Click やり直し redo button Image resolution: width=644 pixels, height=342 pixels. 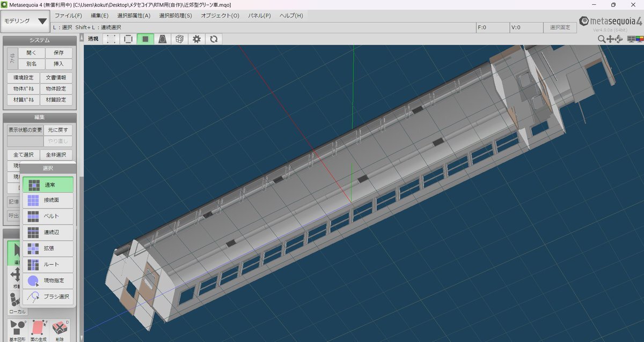[58, 142]
